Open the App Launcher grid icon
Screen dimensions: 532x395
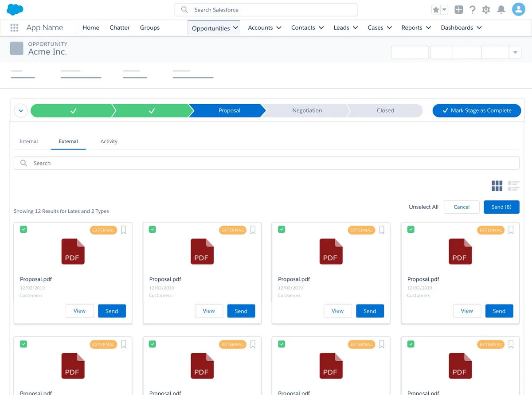click(14, 27)
